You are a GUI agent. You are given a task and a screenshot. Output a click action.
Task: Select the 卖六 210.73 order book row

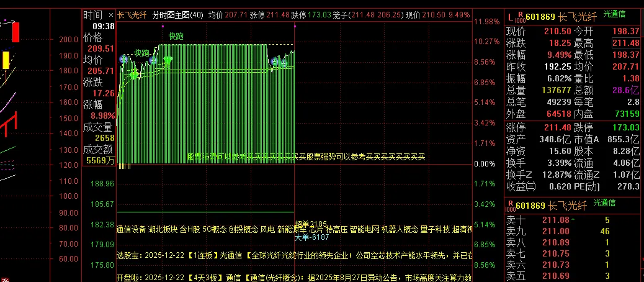[573, 265]
